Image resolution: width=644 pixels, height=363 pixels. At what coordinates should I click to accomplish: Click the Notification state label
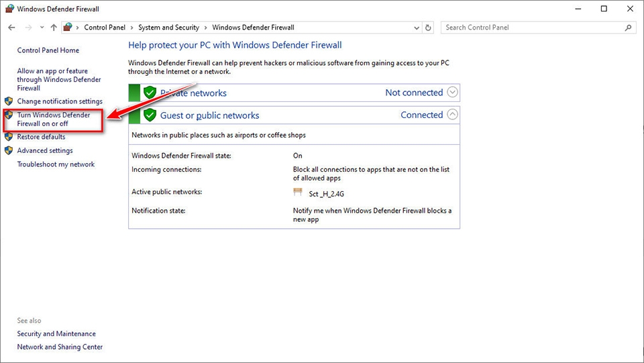(158, 211)
